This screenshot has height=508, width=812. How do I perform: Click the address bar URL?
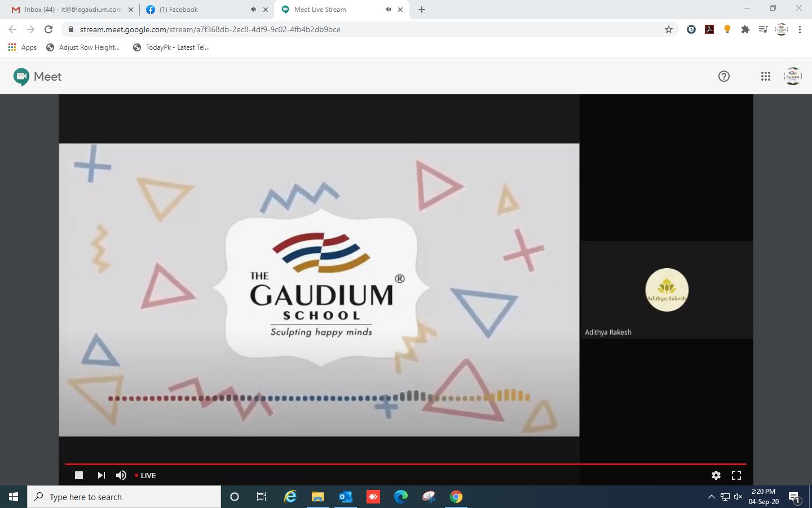point(210,29)
